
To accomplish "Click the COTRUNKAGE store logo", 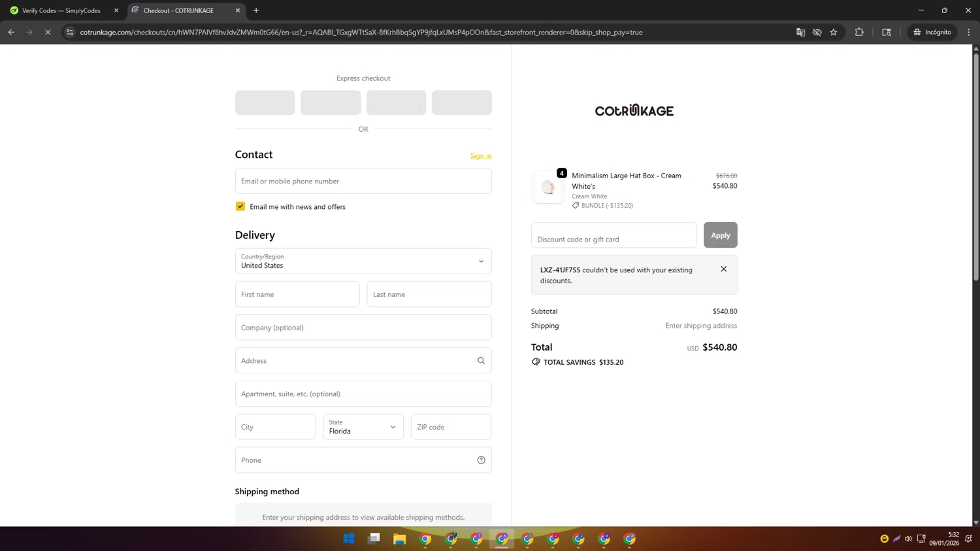I will point(634,110).
